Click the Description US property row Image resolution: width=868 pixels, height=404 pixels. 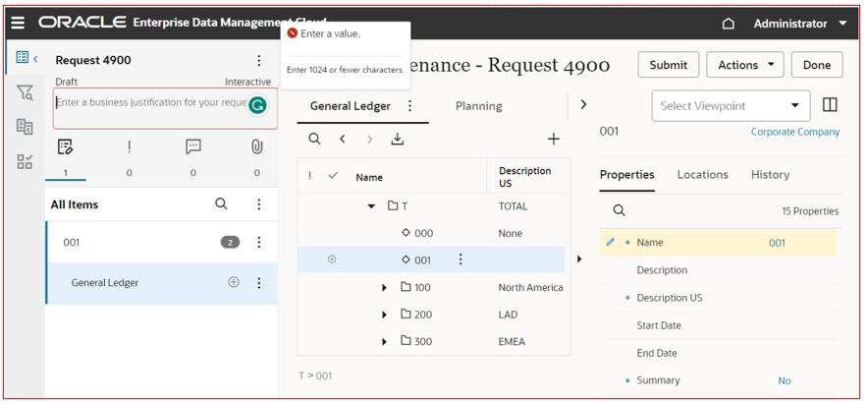click(x=718, y=298)
